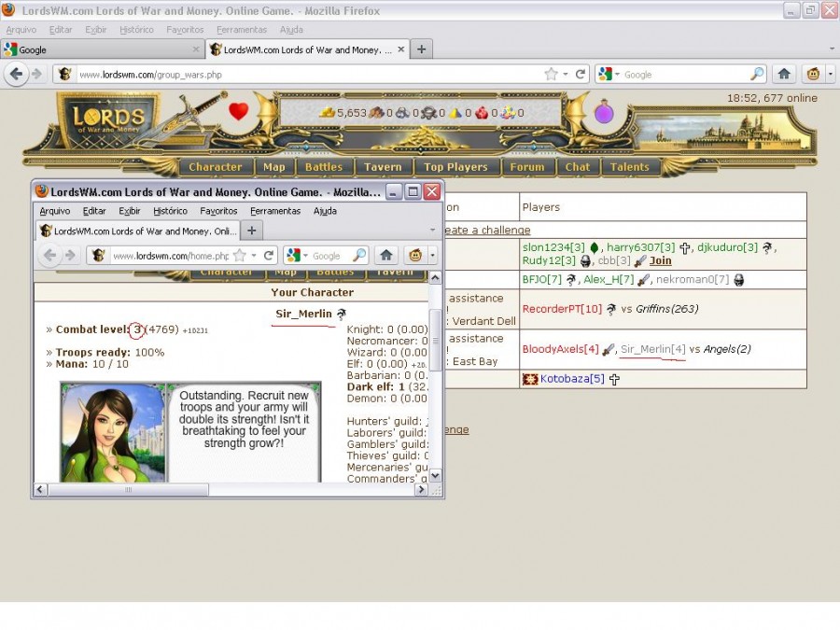
Task: Click address bar in main Firefox window
Action: pos(310,75)
